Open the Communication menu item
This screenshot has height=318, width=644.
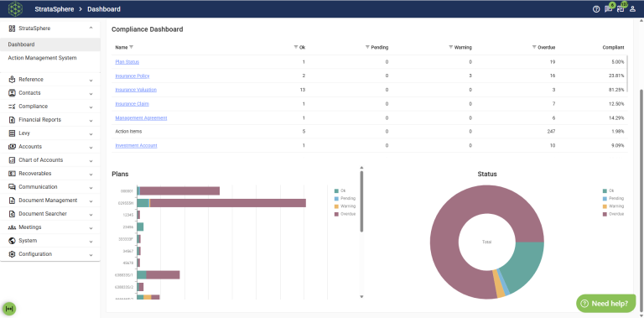[x=50, y=187]
